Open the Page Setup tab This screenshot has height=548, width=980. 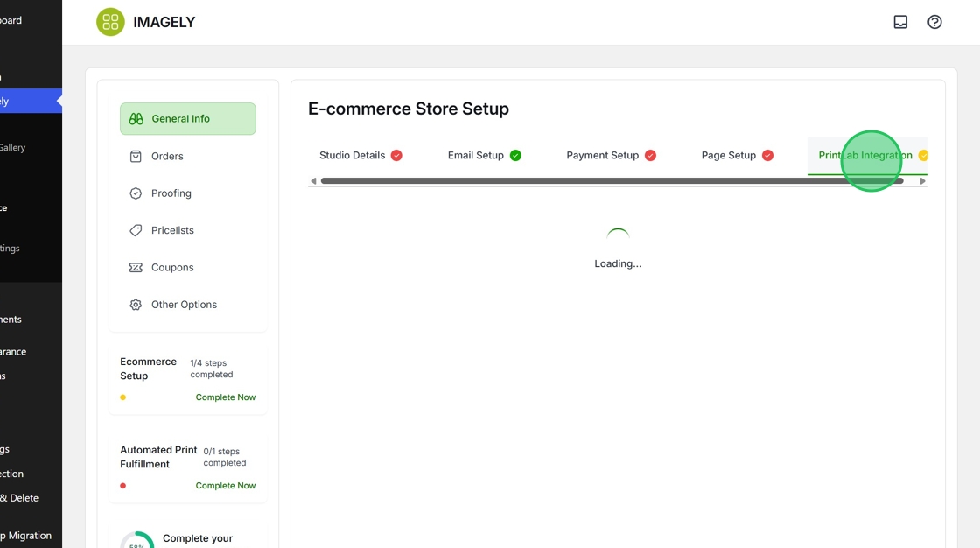point(737,155)
